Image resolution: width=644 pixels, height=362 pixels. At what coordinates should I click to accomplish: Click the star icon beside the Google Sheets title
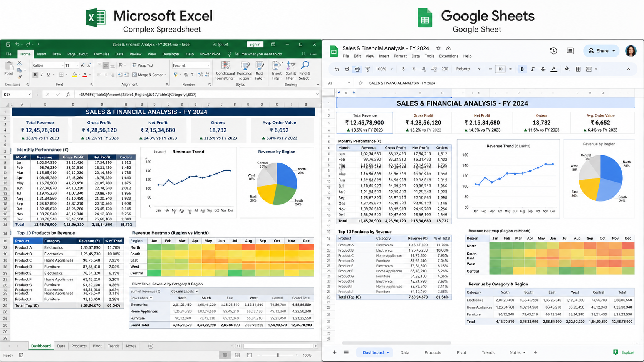click(x=438, y=48)
